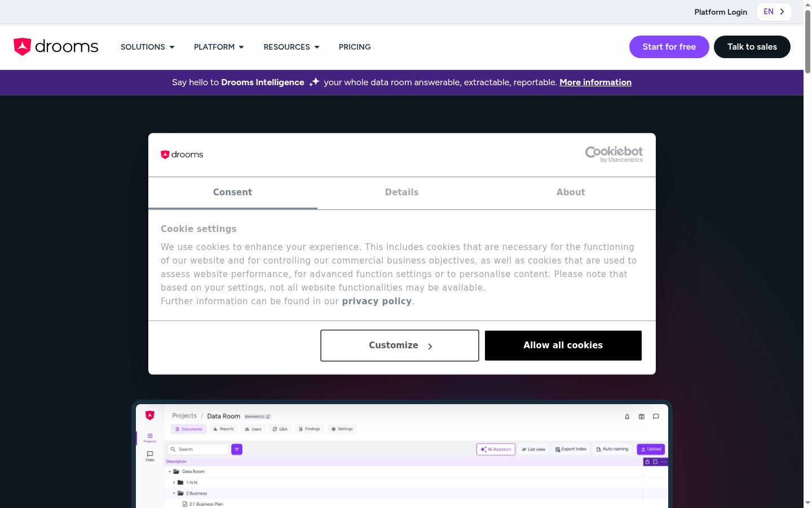Open the Users tab in the preview
The height and width of the screenshot is (508, 812).
pyautogui.click(x=253, y=429)
